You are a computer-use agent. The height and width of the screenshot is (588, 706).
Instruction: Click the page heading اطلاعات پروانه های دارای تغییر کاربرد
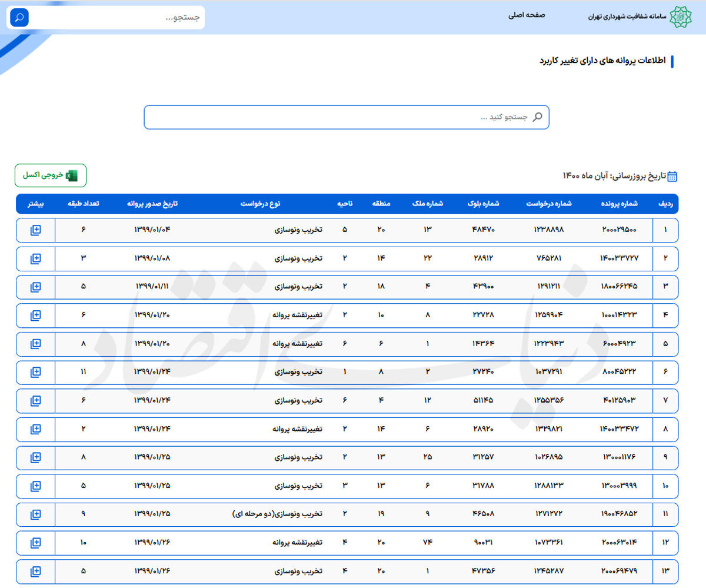point(603,61)
